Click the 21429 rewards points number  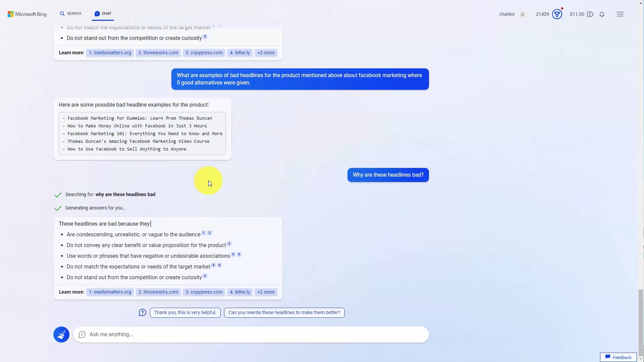[542, 14]
